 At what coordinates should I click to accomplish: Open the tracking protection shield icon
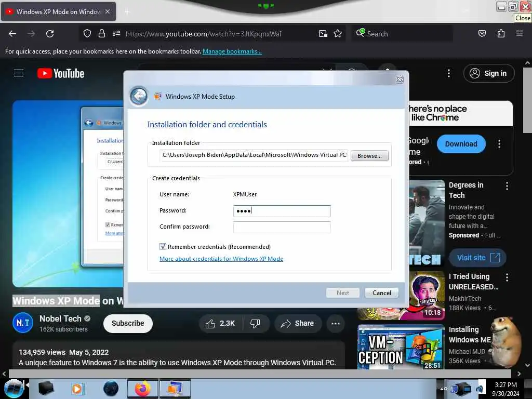pyautogui.click(x=87, y=34)
